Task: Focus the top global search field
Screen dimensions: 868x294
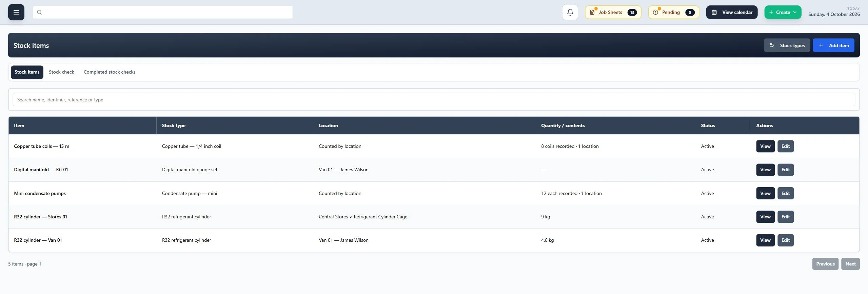Action: tap(163, 12)
